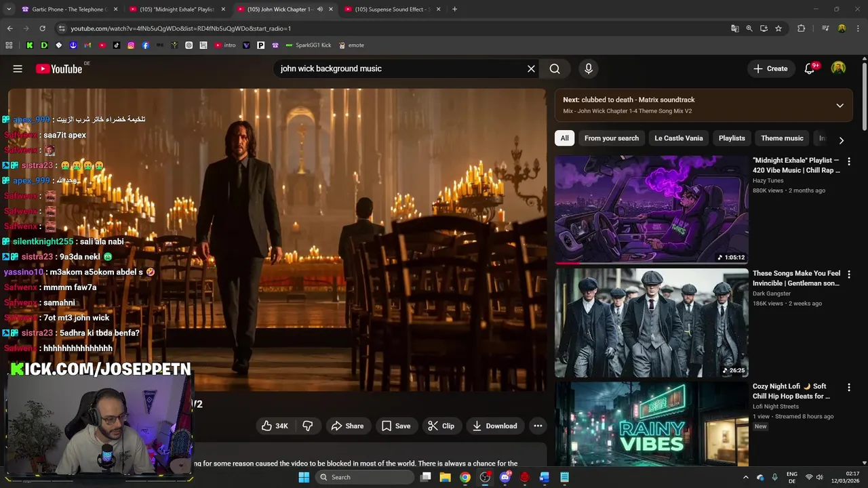868x488 pixels.
Task: Start voice search with the microphone
Action: 589,68
